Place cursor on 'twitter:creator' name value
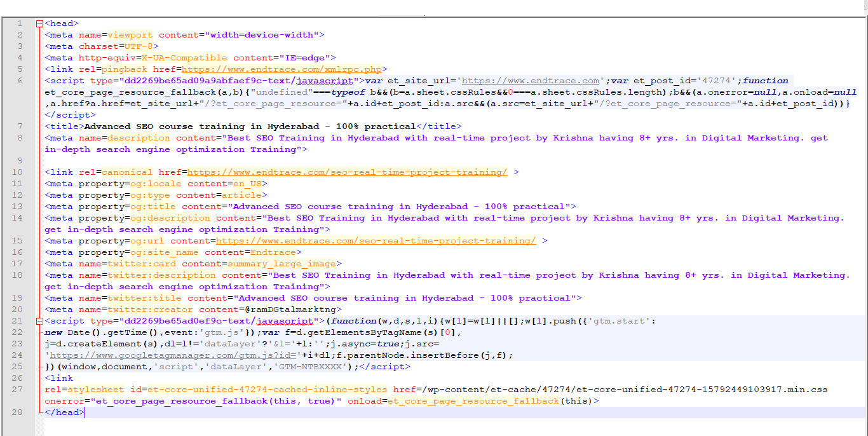Image resolution: width=868 pixels, height=436 pixels. (150, 310)
